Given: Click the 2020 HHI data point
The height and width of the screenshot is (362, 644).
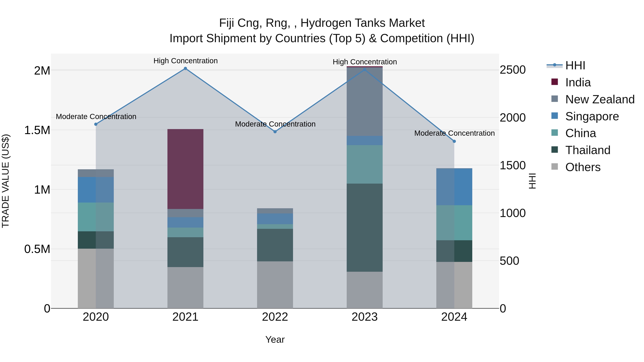Looking at the screenshot, I should tap(96, 124).
